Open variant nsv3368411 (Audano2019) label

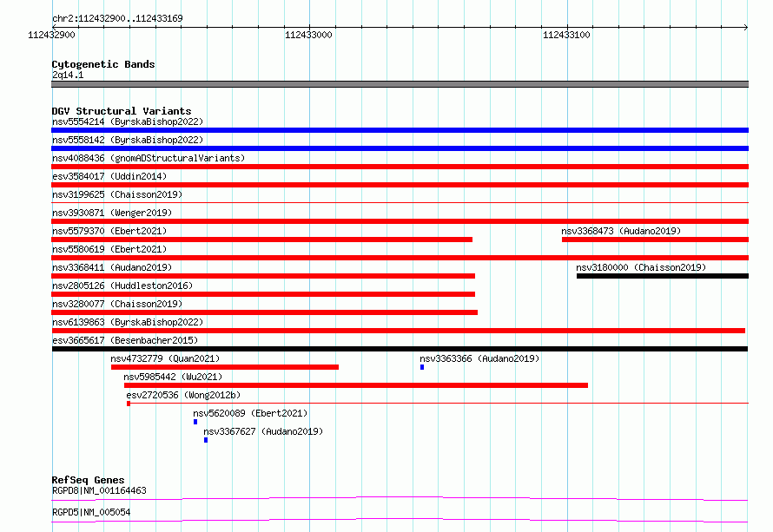click(x=112, y=267)
